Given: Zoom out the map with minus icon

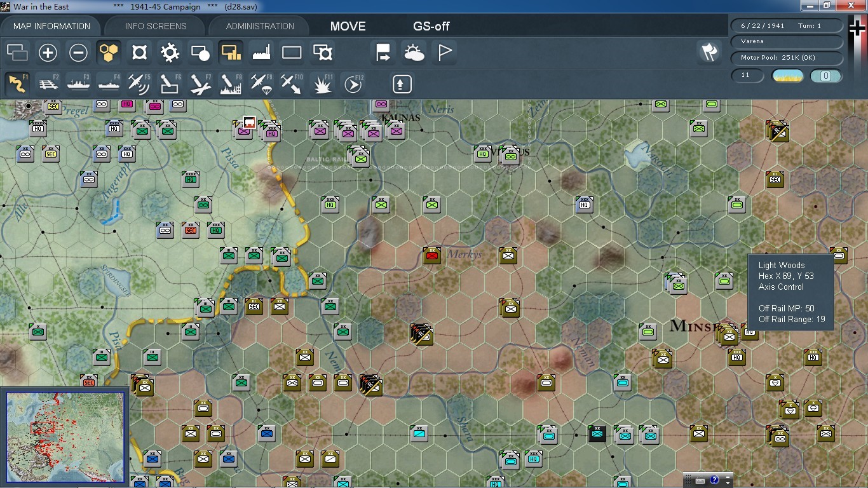Looking at the screenshot, I should coord(78,53).
